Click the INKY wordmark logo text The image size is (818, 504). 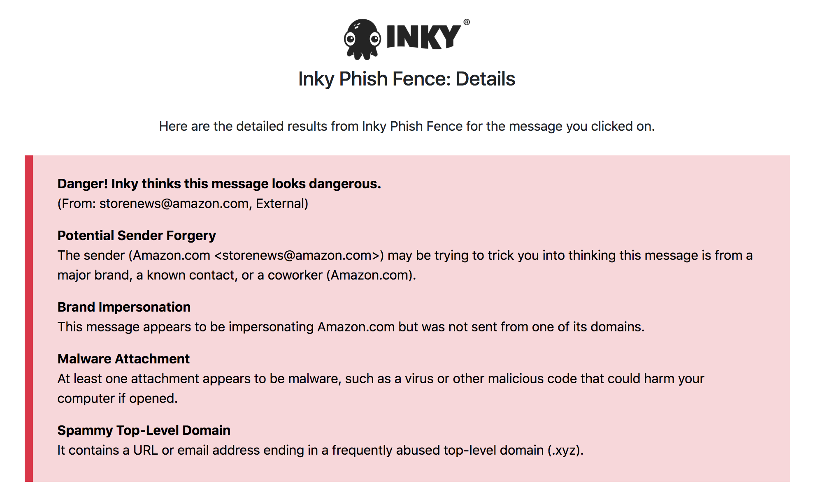coord(424,37)
